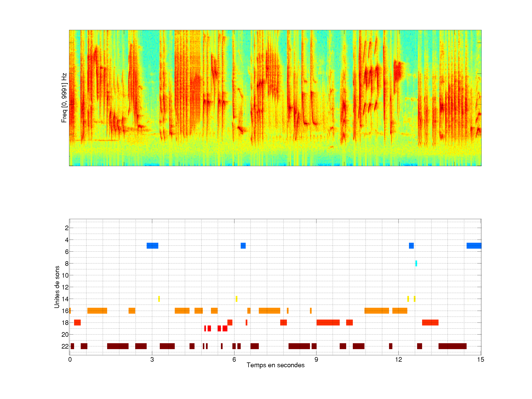Click the y-axis tick label 2
The image size is (532, 399).
point(67,228)
